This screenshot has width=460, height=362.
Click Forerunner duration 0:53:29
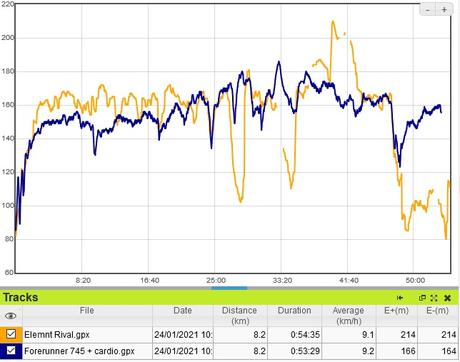pyautogui.click(x=305, y=351)
